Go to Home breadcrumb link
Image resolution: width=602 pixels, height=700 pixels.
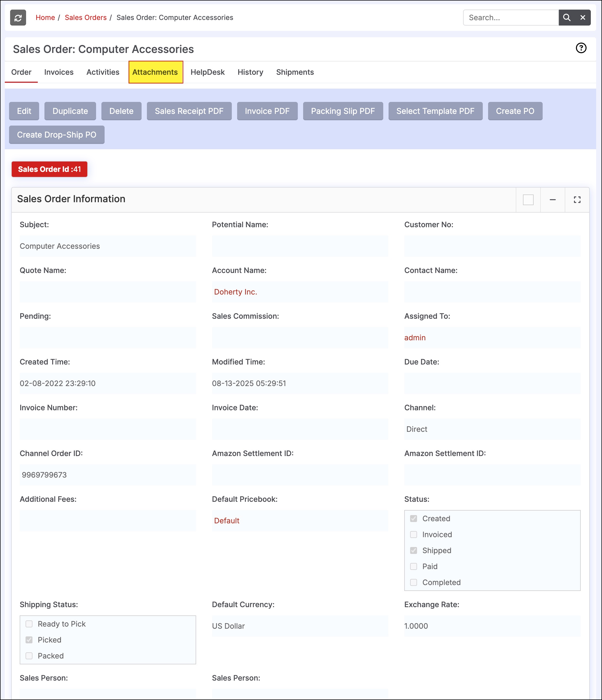(45, 18)
